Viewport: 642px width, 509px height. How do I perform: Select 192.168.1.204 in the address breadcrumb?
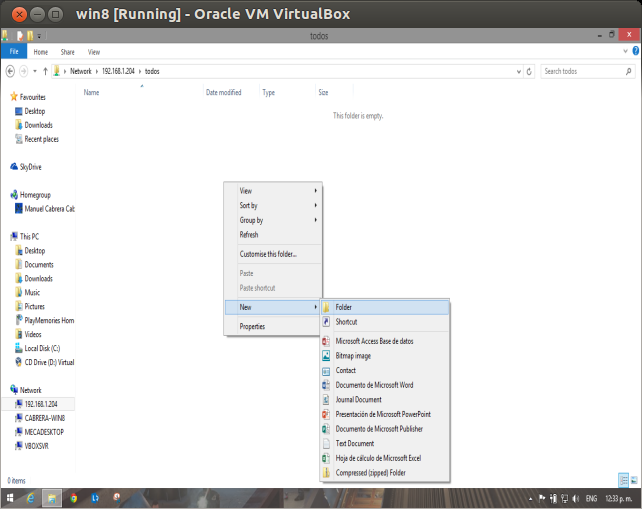(x=118, y=71)
